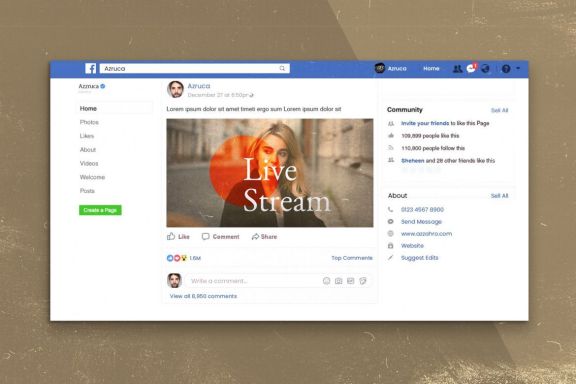576x384 pixels.
Task: Click the globe icon beside website address
Action: point(390,233)
